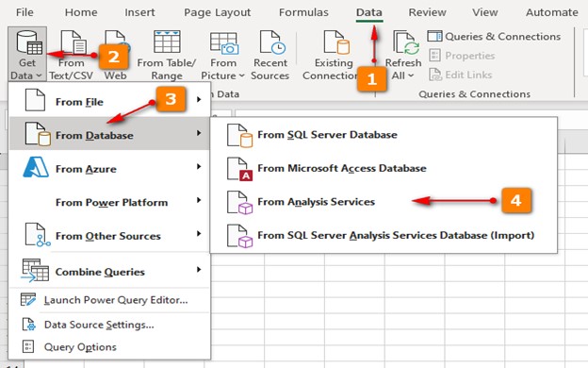
Task: Switch to the Insert tab
Action: tap(139, 12)
